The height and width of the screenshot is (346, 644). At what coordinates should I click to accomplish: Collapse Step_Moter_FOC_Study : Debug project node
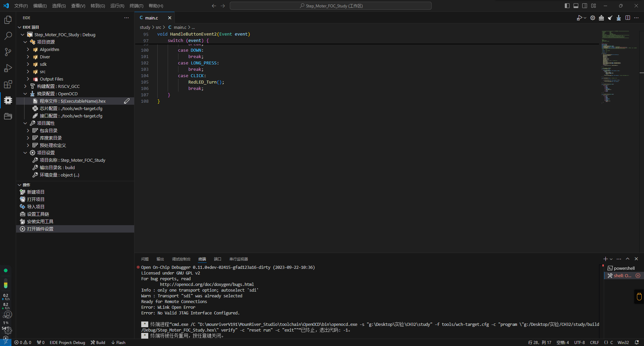point(22,35)
